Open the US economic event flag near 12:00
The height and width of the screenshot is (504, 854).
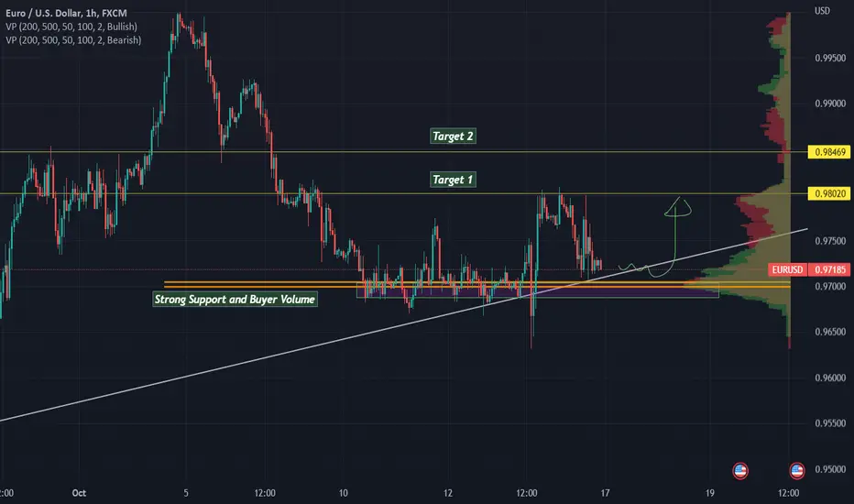coord(797,471)
